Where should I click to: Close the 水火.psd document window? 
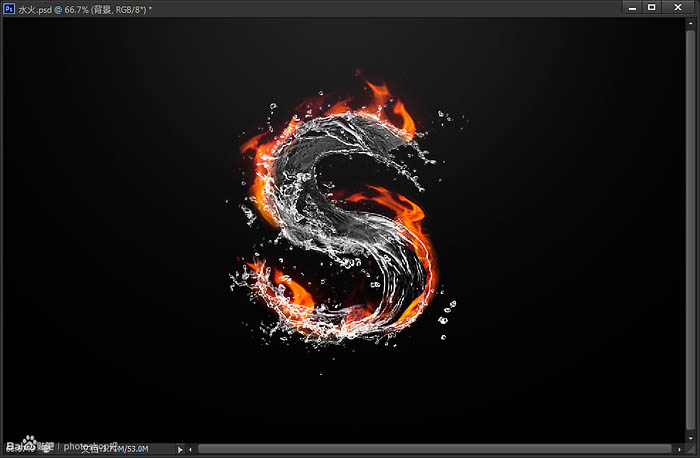pos(678,8)
